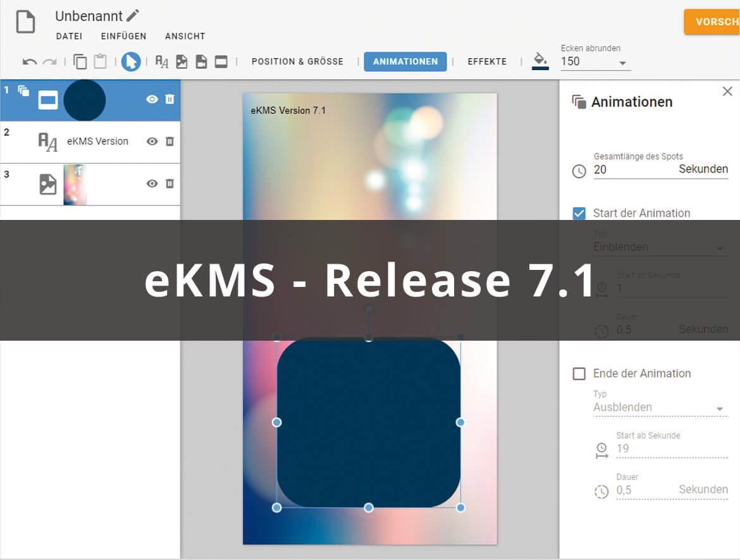
Task: Click pencil icon to rename Unbenannt
Action: (133, 16)
